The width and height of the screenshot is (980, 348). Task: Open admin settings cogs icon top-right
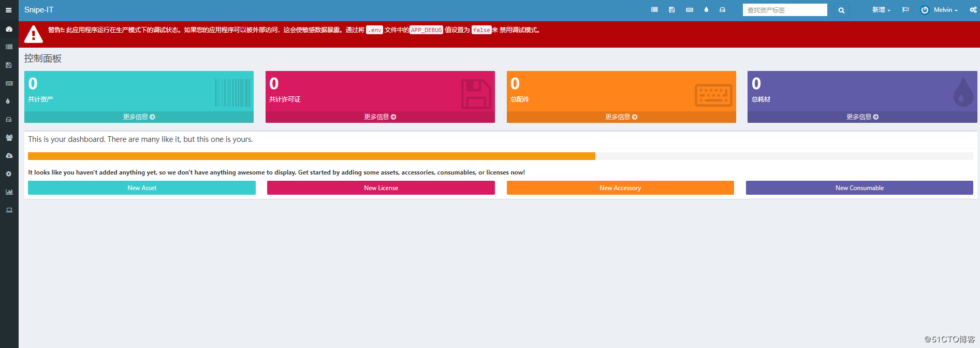[973, 10]
